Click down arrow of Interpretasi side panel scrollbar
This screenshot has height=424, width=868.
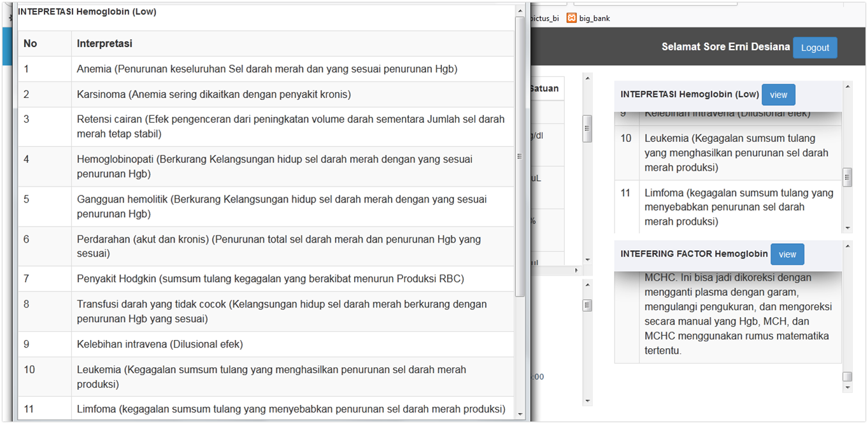tap(847, 228)
